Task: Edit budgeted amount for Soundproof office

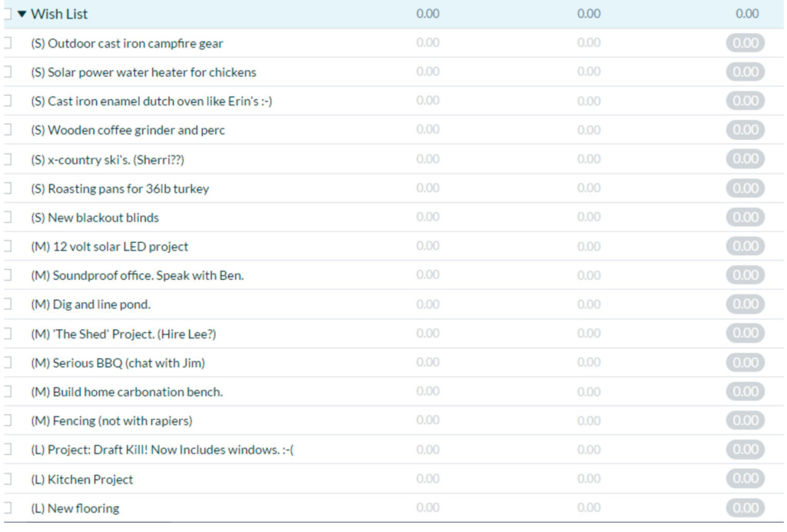Action: (x=427, y=274)
